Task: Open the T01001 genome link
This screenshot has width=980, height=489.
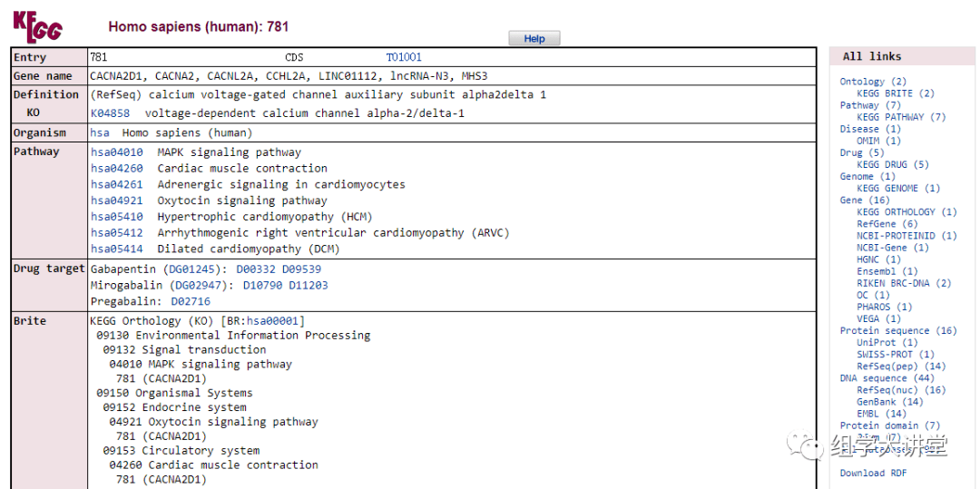Action: pos(404,57)
